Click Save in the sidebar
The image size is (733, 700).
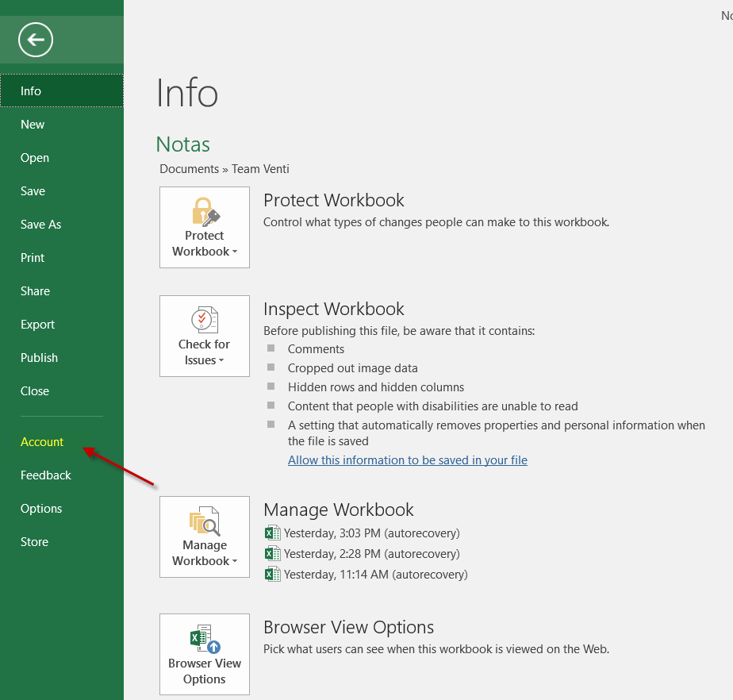(x=62, y=190)
